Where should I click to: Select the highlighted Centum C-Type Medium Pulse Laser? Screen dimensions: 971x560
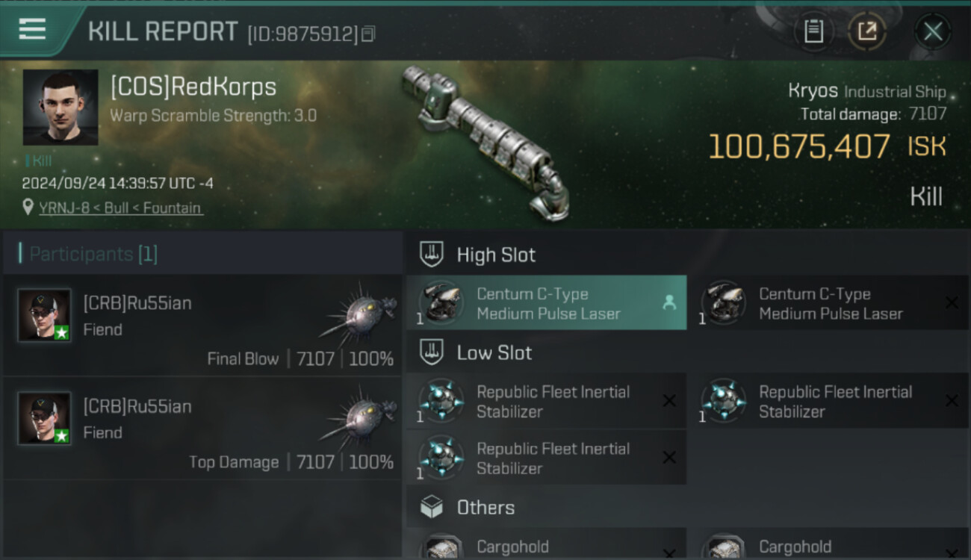(547, 303)
